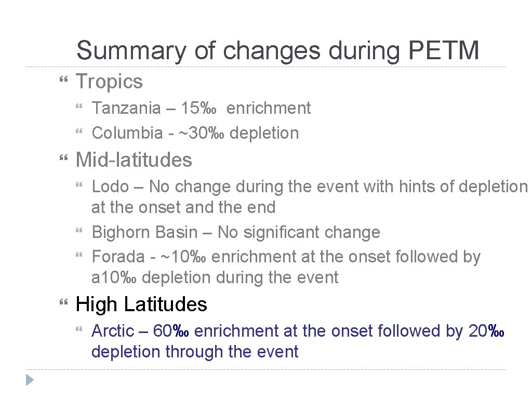Click the bullet marker beside Mid-latitudes
The width and height of the screenshot is (532, 399).
click(63, 159)
